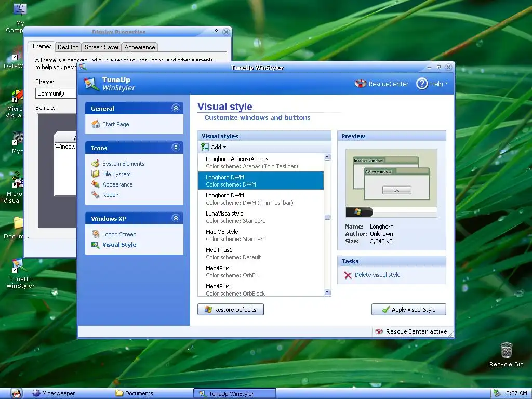Select Longhorn Athens/Atenas visual style
This screenshot has width=532, height=399.
click(261, 163)
